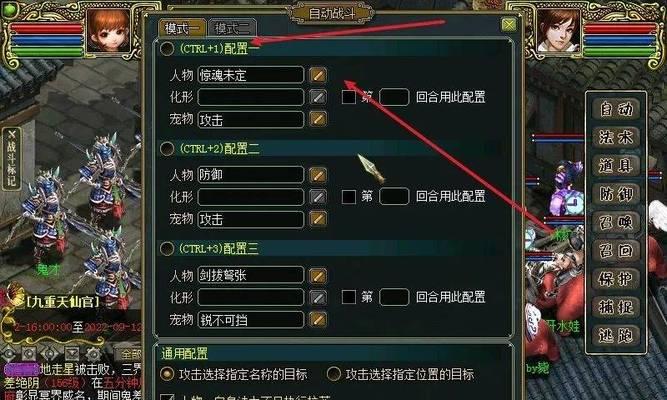Choose 攻击选择指定位置的目标 option
This screenshot has width=667, height=400.
coord(334,374)
